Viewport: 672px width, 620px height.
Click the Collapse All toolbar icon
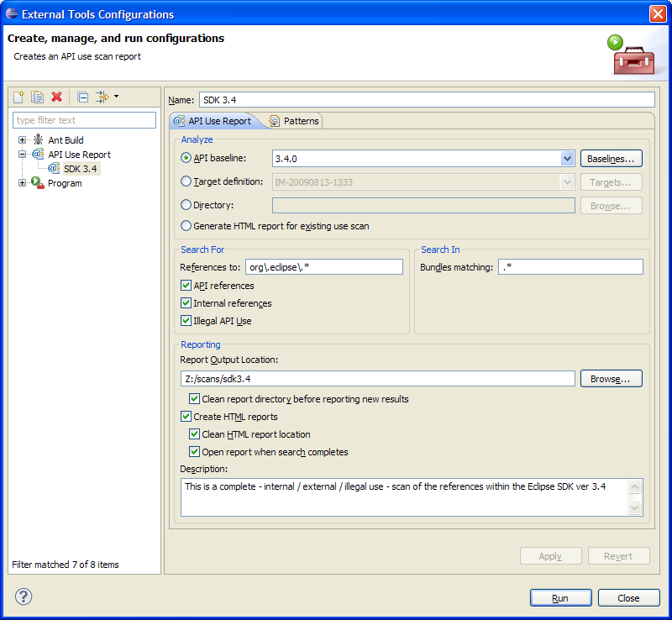[x=82, y=97]
